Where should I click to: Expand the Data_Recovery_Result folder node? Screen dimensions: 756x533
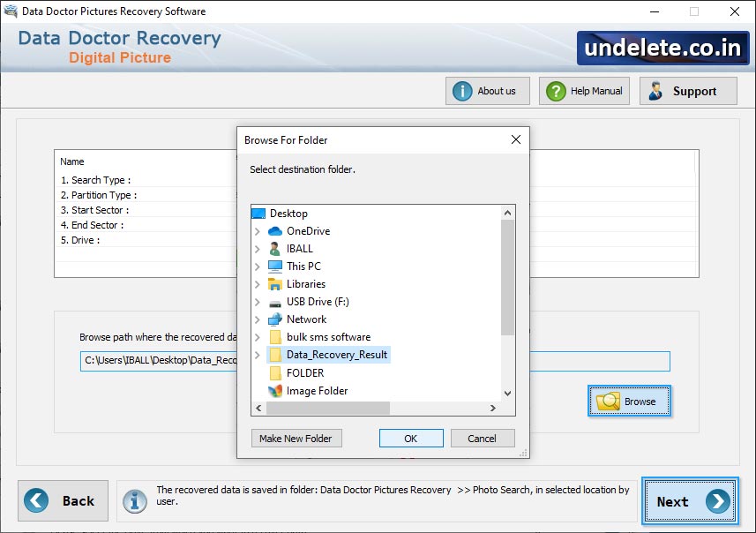258,355
